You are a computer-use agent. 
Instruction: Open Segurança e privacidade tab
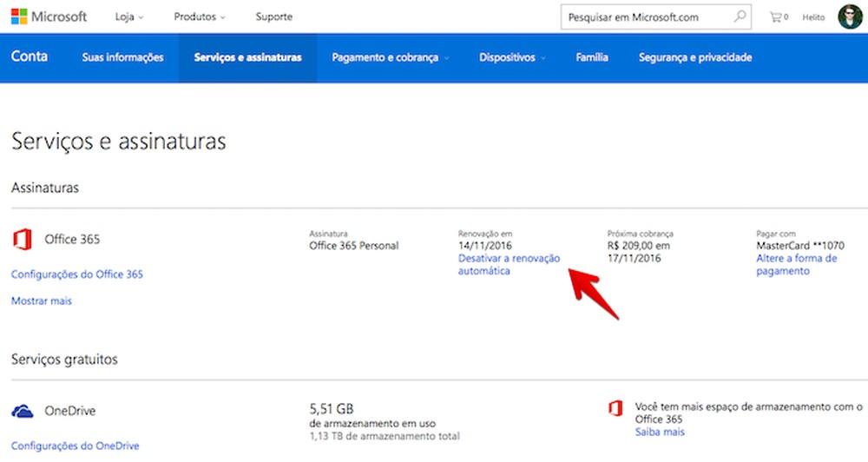click(x=695, y=57)
